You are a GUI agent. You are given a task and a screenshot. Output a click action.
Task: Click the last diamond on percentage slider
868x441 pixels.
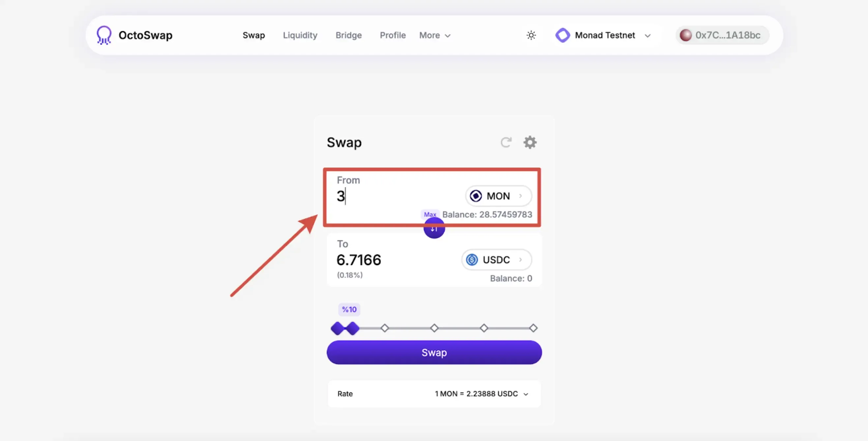coord(533,328)
